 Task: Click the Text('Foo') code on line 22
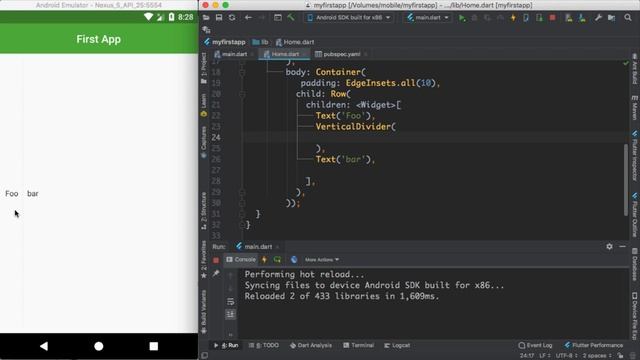tap(345, 116)
